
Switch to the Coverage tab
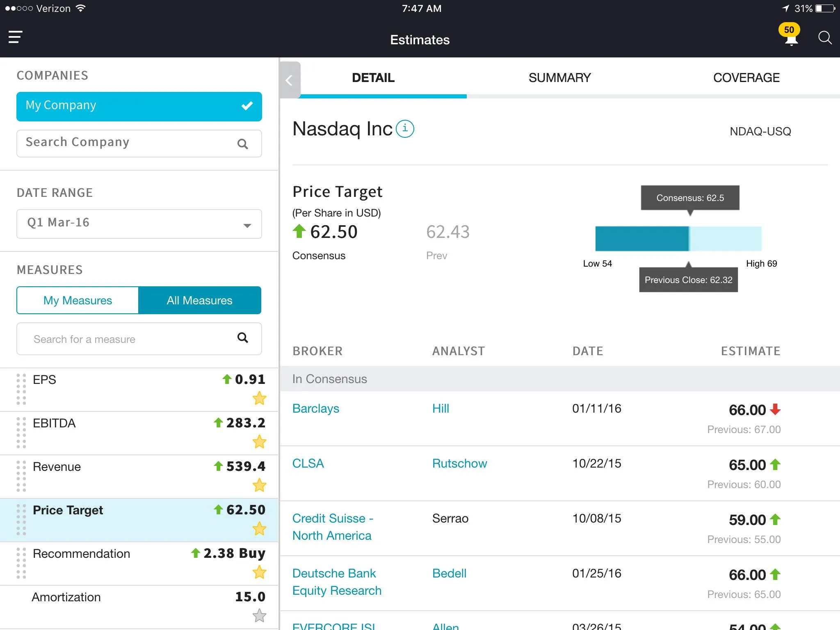click(x=745, y=78)
